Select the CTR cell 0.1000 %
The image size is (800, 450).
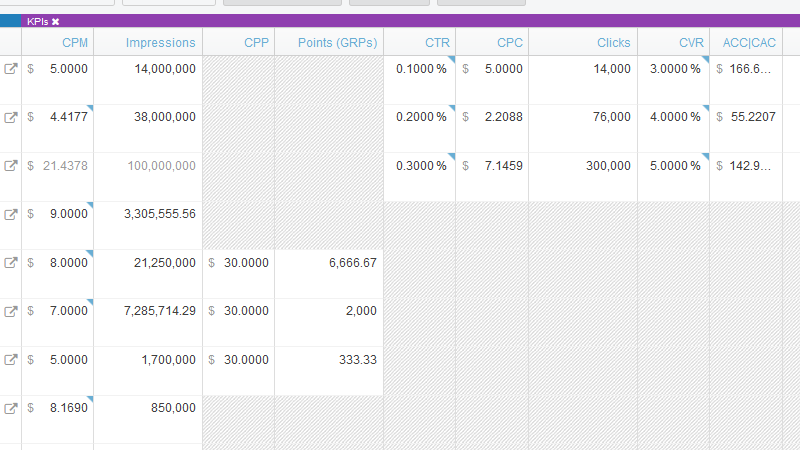tap(419, 80)
